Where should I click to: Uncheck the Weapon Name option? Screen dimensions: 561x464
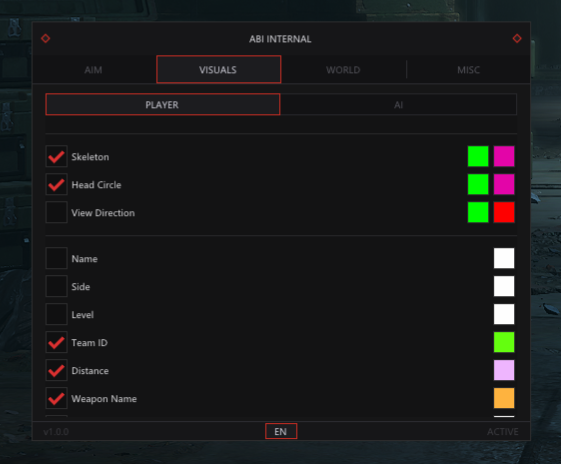pos(57,398)
